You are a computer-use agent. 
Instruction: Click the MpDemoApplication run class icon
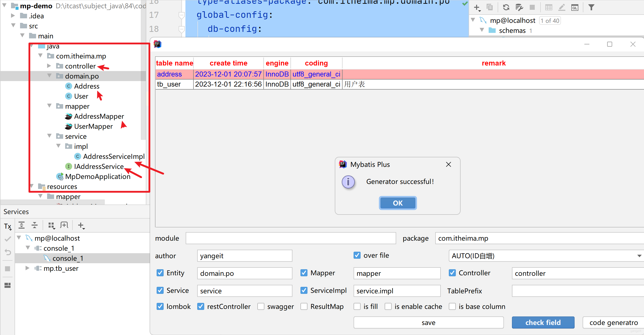(60, 176)
